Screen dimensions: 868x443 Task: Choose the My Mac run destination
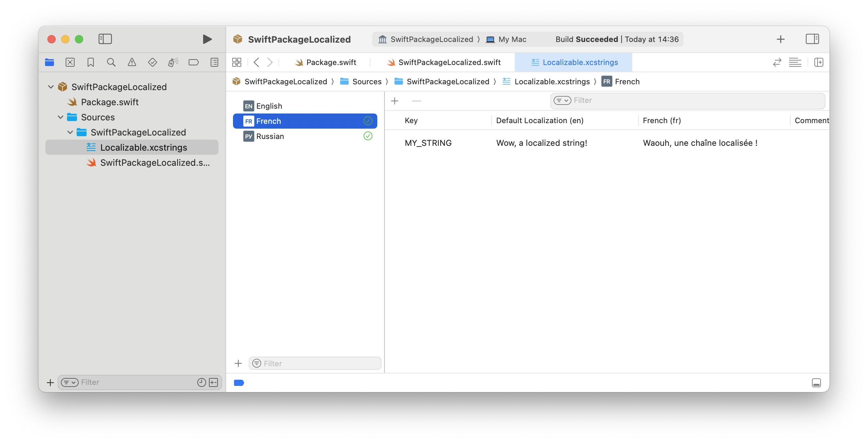tap(506, 39)
